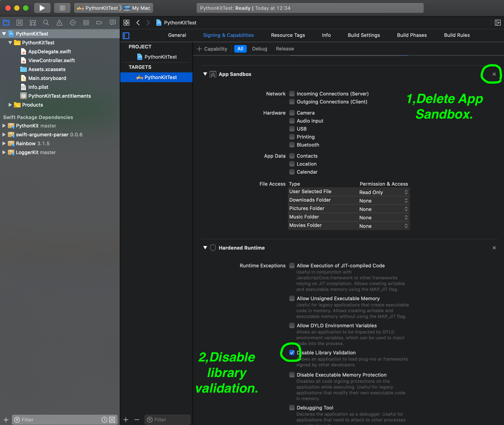Enable Audio Input hardware access
This screenshot has width=504, height=425.
[292, 121]
